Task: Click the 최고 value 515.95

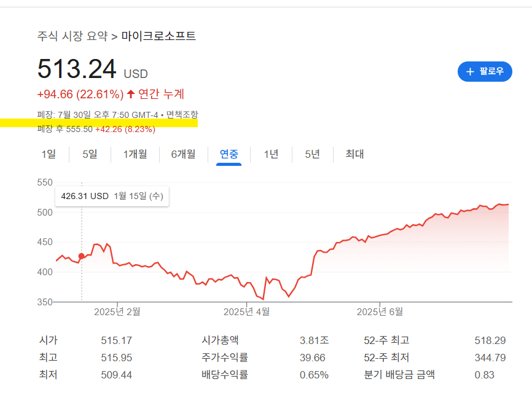Action: click(x=116, y=358)
